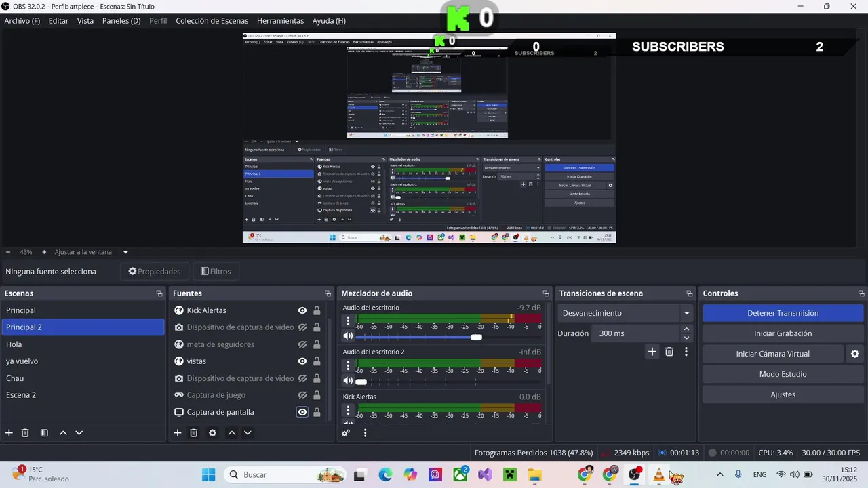Open scene filters icon in Escenas toolbar

coord(44,433)
